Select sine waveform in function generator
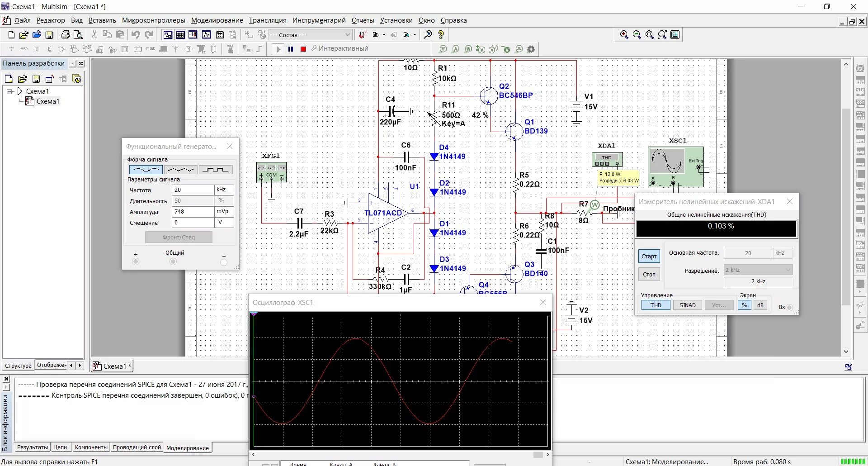This screenshot has height=466, width=868. pyautogui.click(x=146, y=170)
